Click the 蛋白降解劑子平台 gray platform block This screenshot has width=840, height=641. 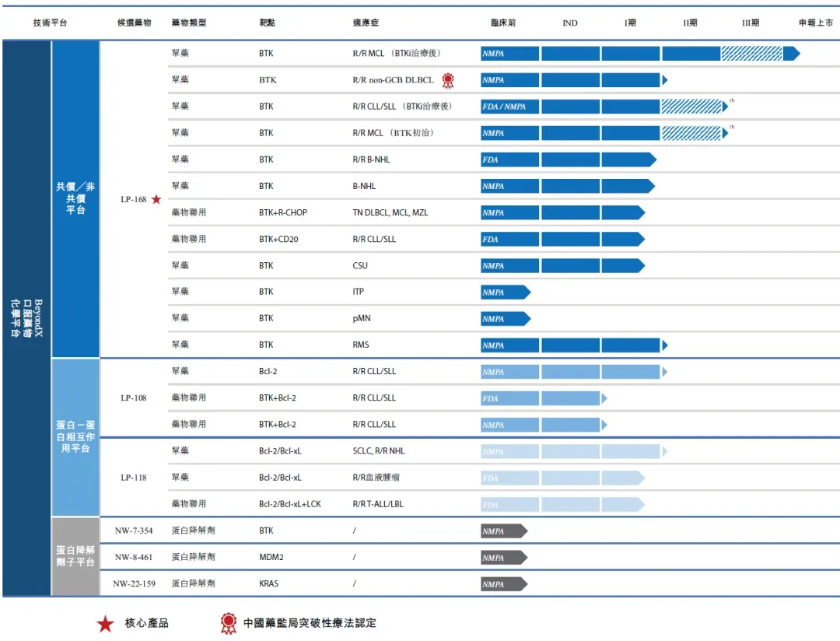click(75, 556)
